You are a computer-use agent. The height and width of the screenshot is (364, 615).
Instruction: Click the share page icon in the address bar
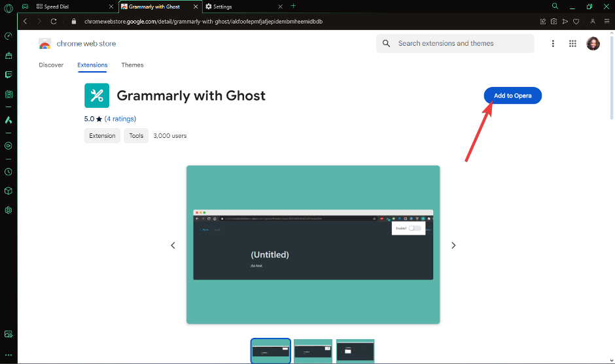click(x=543, y=22)
